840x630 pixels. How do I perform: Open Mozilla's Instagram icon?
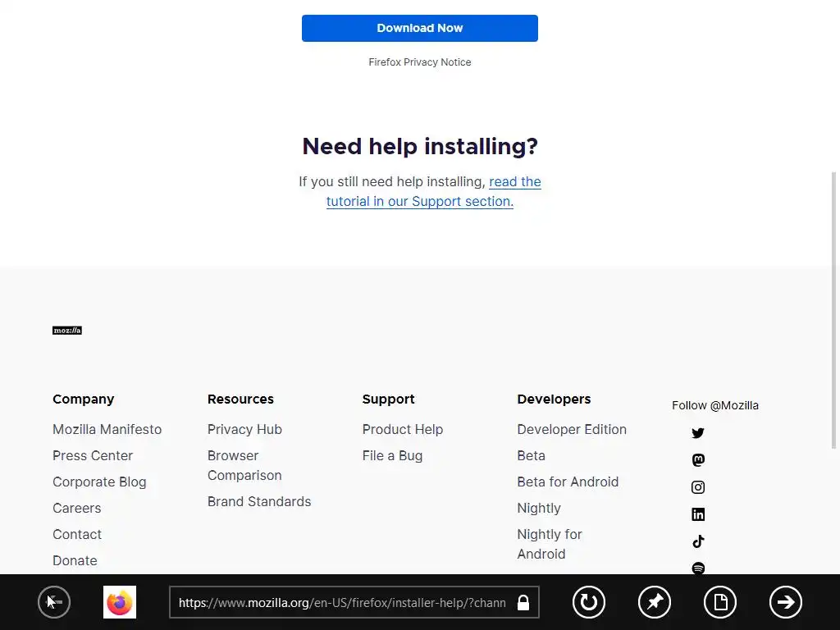(698, 487)
